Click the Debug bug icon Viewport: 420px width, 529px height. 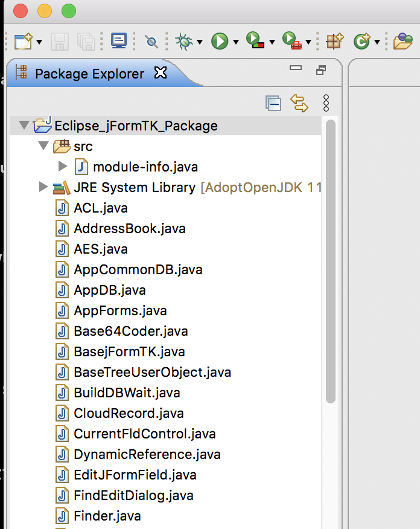click(183, 41)
